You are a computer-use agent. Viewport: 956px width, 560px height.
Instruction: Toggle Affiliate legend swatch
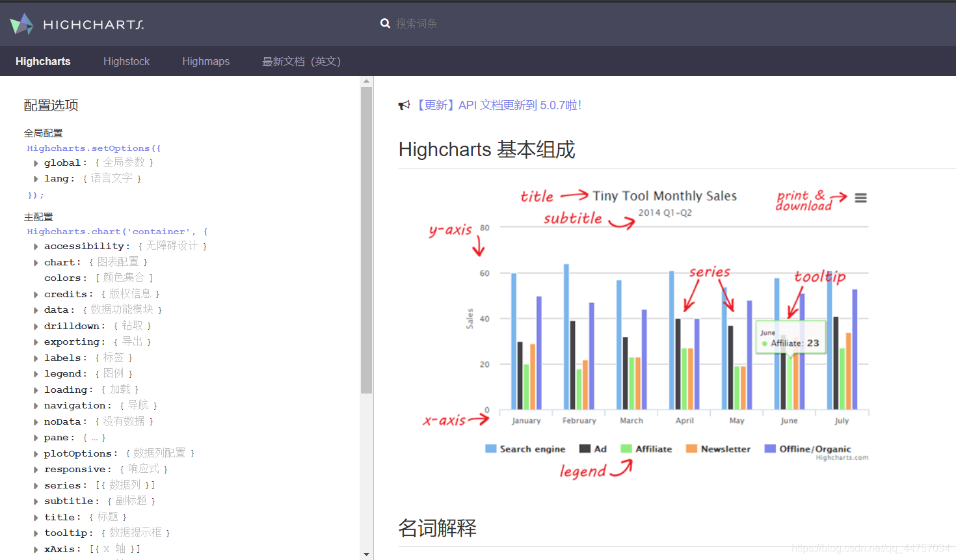pyautogui.click(x=626, y=449)
